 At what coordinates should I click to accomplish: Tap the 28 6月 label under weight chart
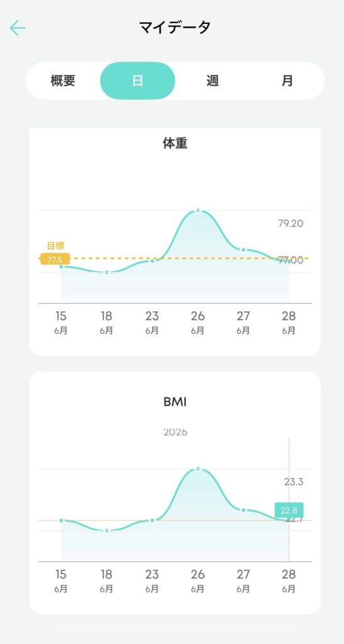click(x=289, y=323)
